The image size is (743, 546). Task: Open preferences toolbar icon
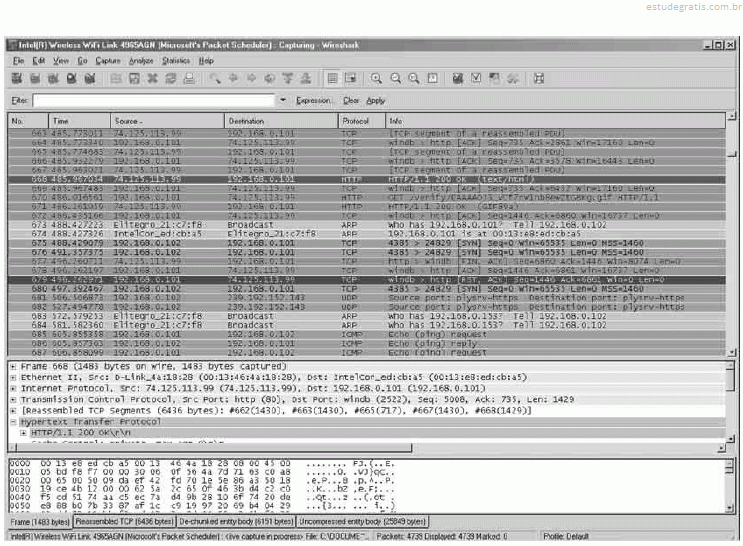pos(513,79)
